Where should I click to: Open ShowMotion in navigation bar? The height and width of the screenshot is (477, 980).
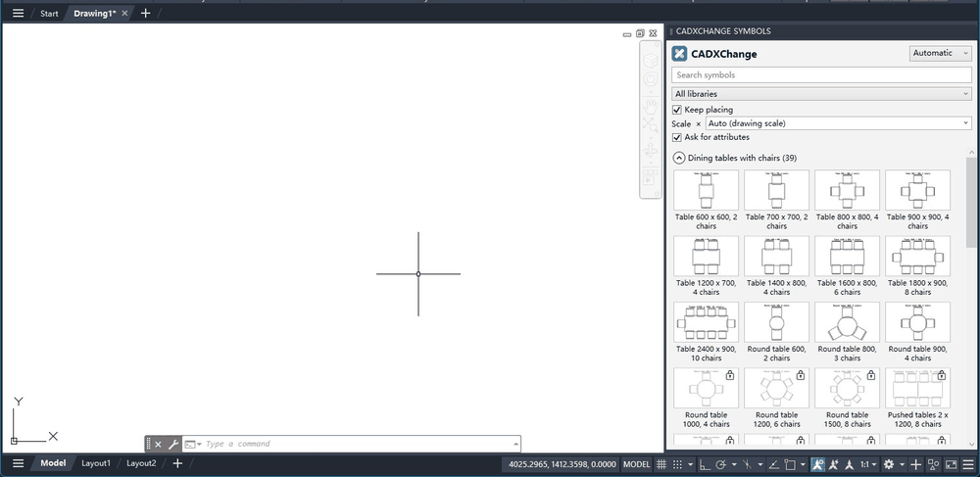[651, 178]
